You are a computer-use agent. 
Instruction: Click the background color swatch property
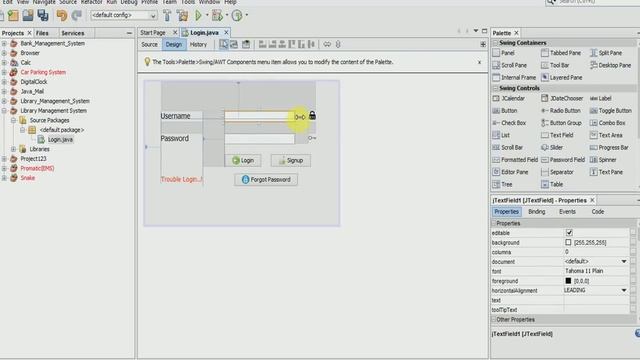pos(568,242)
